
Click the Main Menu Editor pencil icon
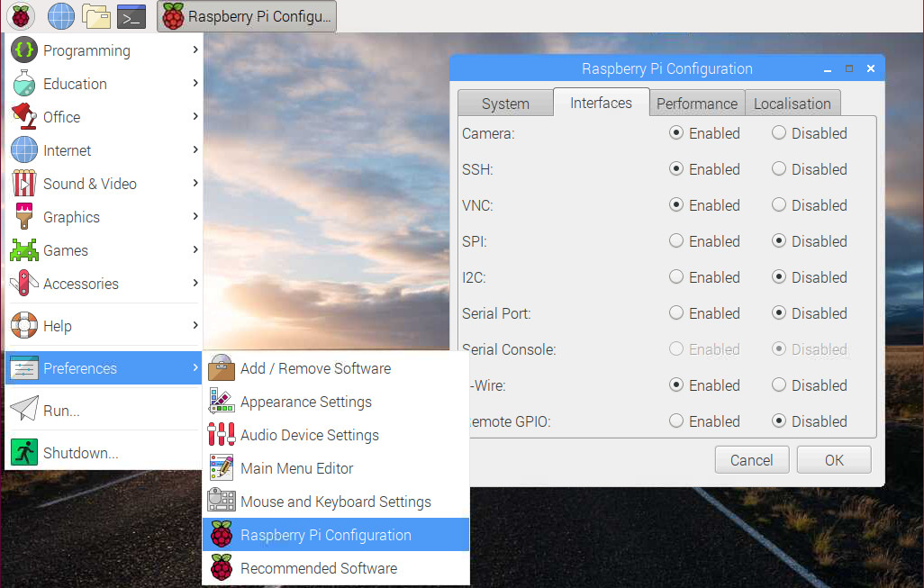[222, 468]
